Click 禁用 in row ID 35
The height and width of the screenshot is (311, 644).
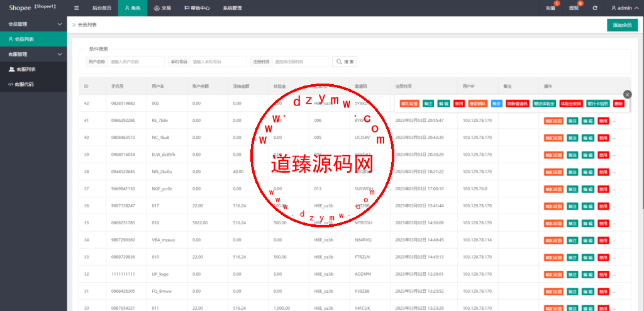603,224
